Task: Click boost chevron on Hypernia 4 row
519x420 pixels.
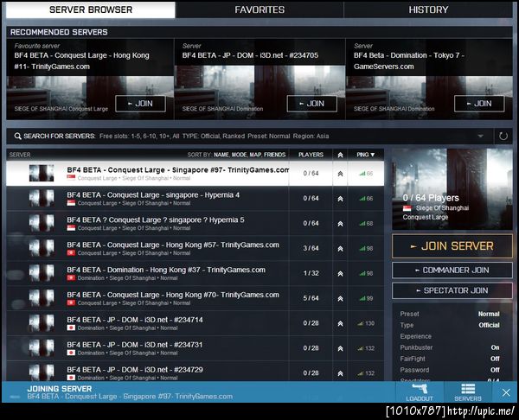Action: 340,199
